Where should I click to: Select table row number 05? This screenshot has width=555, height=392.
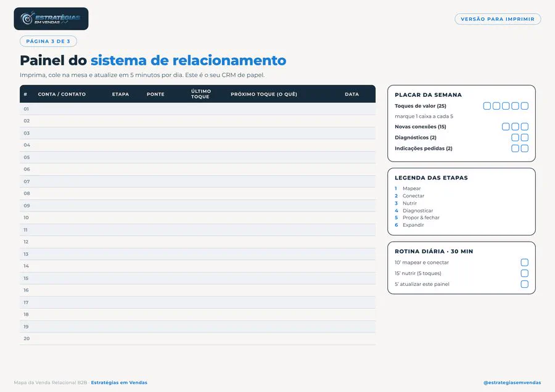(197, 157)
